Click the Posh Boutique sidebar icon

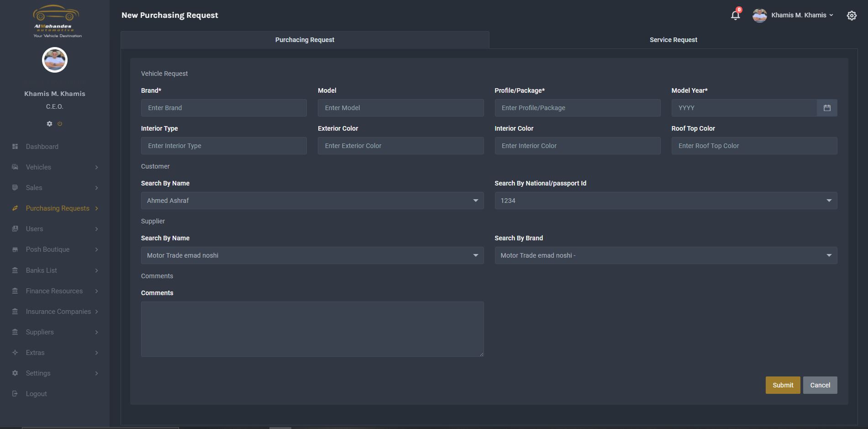tap(15, 249)
